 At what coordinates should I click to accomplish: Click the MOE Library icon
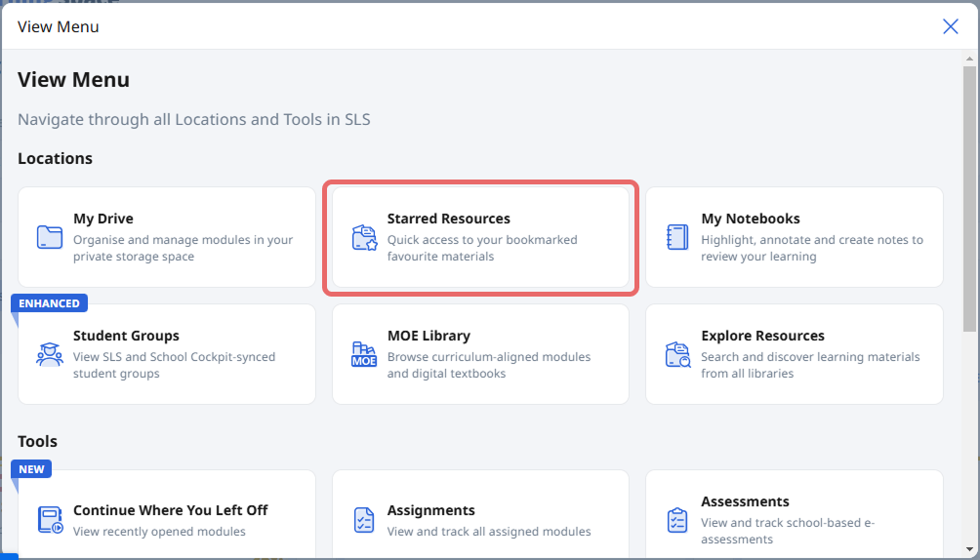(x=364, y=354)
